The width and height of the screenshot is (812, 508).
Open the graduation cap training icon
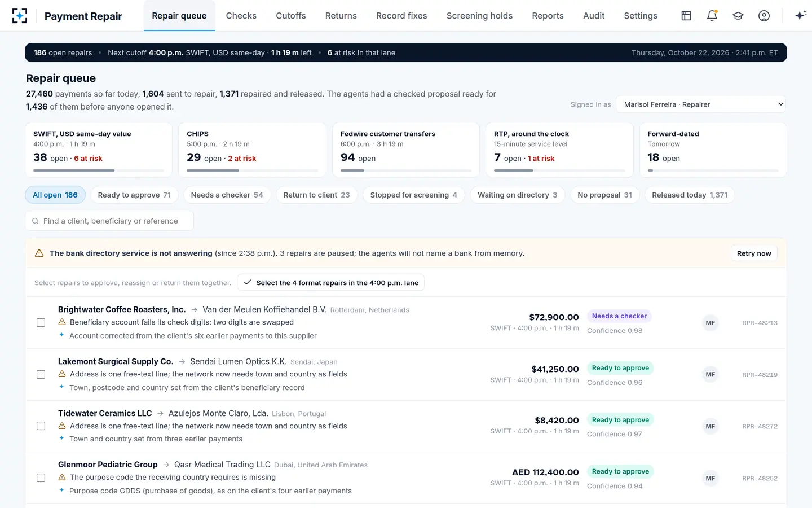pos(738,16)
